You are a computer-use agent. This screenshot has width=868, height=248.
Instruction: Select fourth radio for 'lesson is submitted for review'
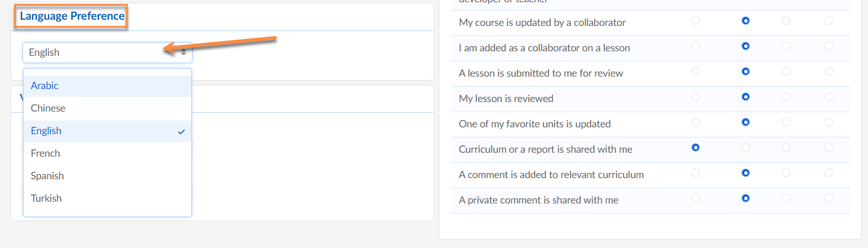tap(829, 72)
